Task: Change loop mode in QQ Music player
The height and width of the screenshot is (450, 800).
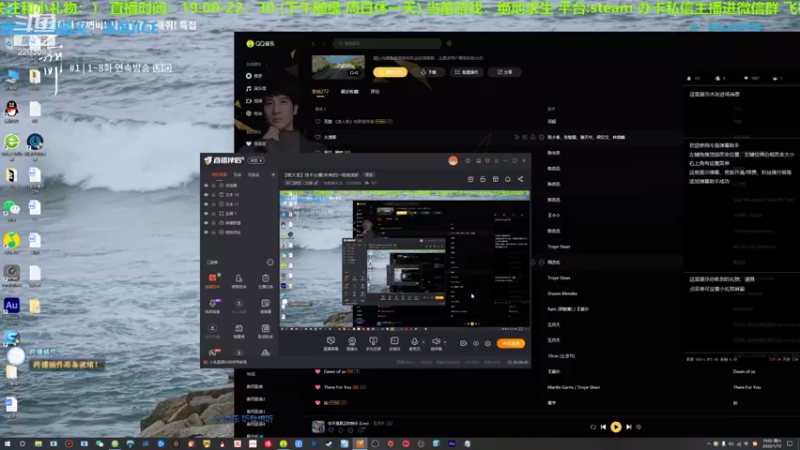Action: click(x=593, y=427)
